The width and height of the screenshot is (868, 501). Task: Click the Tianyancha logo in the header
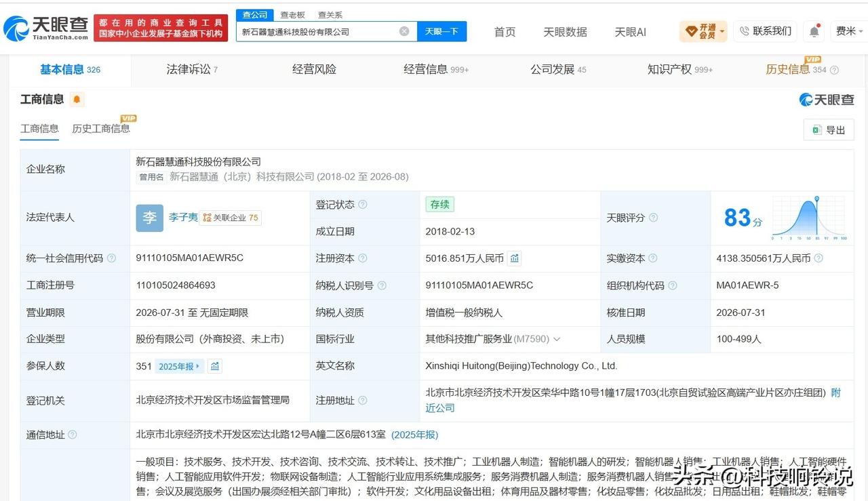click(x=45, y=28)
